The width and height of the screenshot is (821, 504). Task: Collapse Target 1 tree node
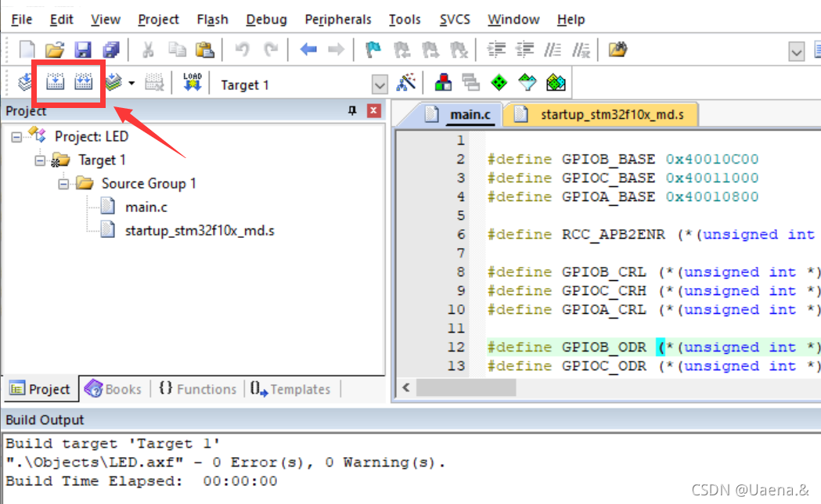tap(41, 160)
